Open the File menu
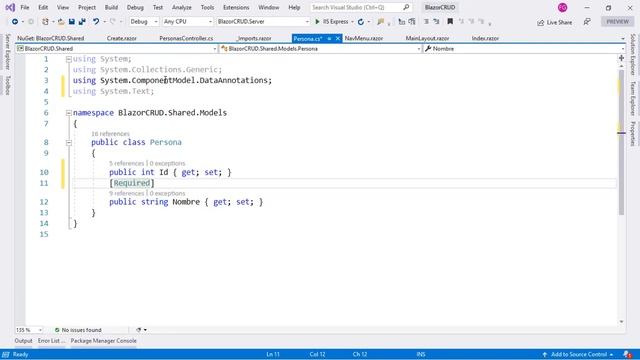 [x=25, y=7]
